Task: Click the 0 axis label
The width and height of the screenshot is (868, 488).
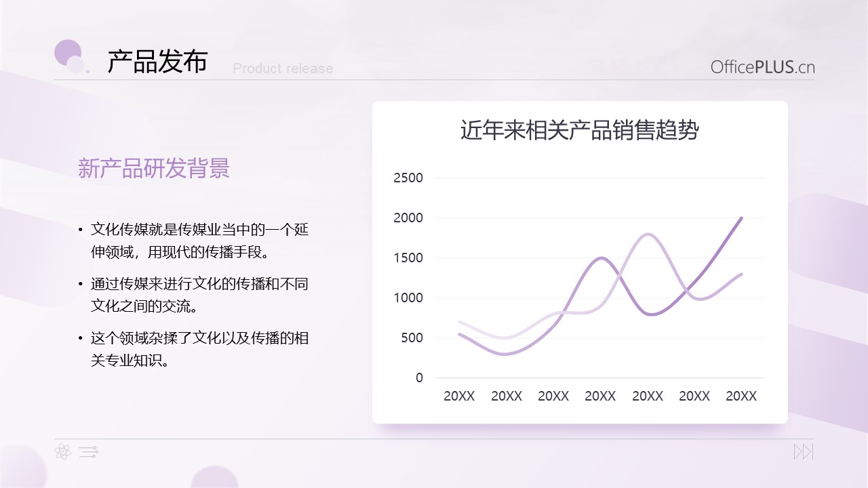Action: click(x=419, y=378)
